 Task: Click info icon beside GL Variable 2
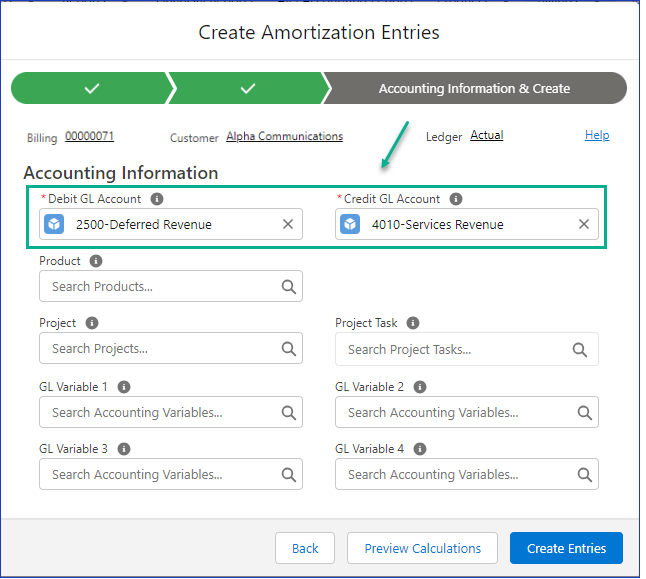click(x=420, y=387)
